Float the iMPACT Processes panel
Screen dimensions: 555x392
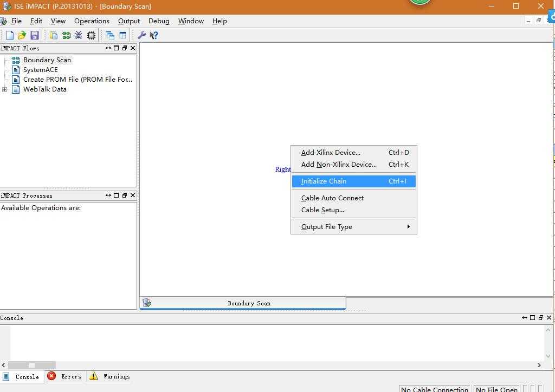[x=125, y=195]
